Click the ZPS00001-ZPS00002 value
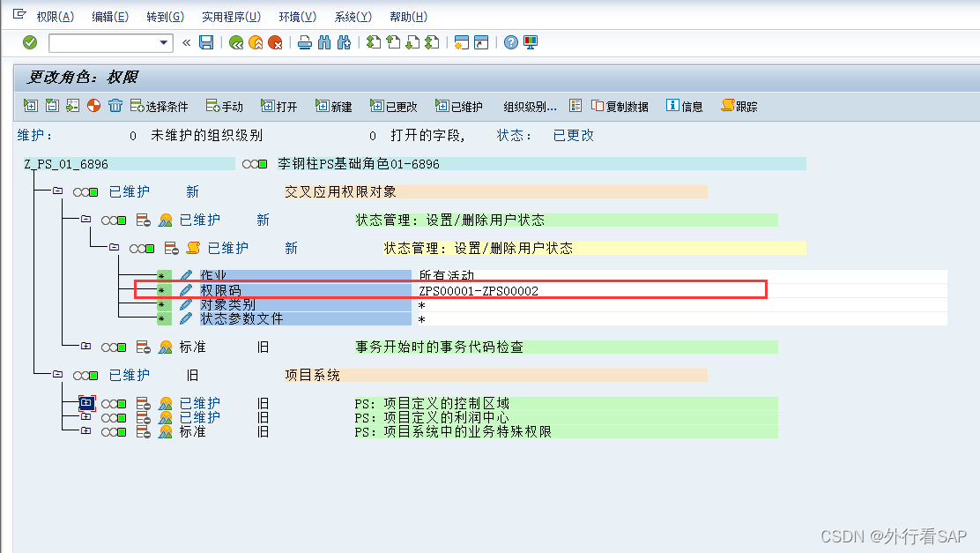This screenshot has height=553, width=980. pos(479,291)
